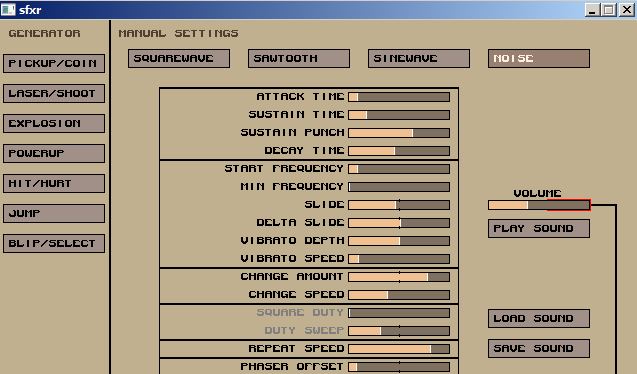Click the Save Sound button
The image size is (637, 374).
[x=539, y=349]
